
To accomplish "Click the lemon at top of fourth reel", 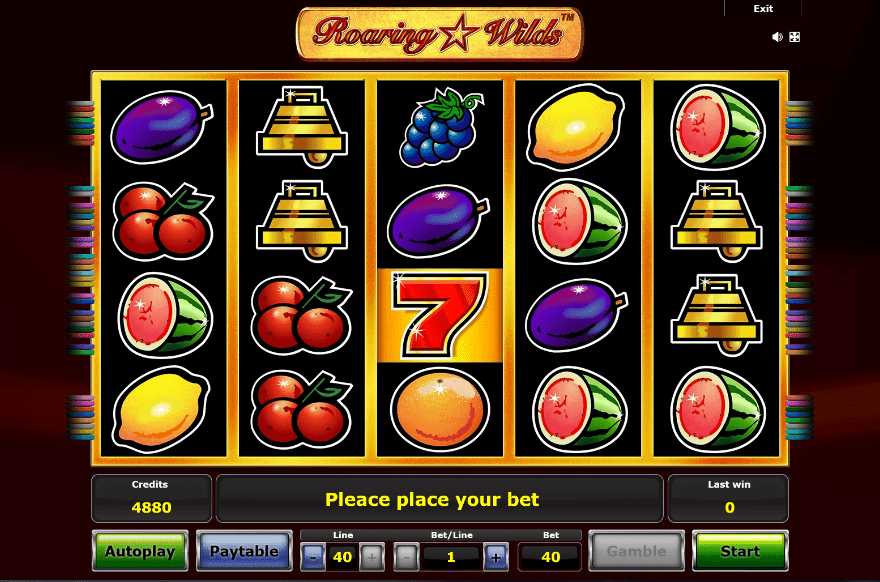I will coord(576,127).
